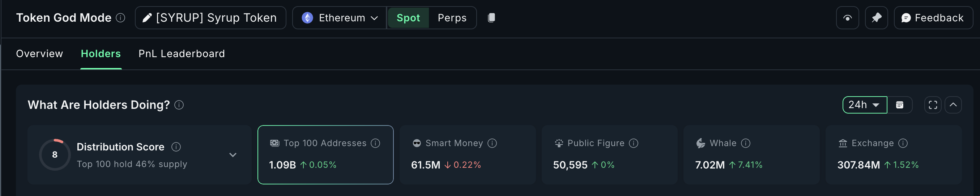This screenshot has height=196, width=980.
Task: Open the Overview tab
Action: pyautogui.click(x=39, y=54)
